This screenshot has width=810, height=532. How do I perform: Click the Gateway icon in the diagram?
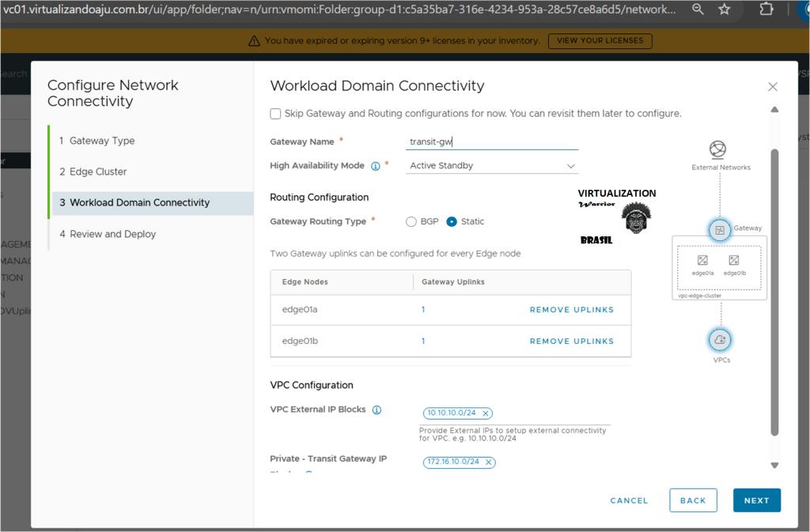point(719,230)
